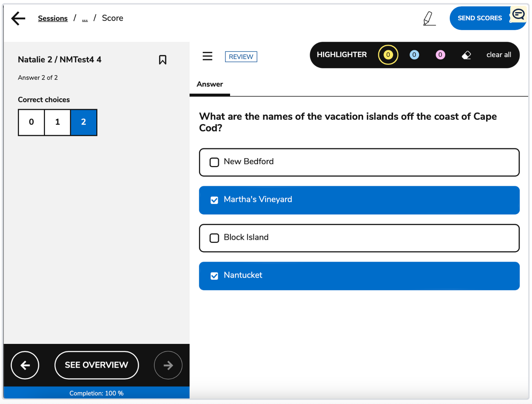532x404 pixels.
Task: Click the Completion 100 % progress bar
Action: (x=96, y=393)
